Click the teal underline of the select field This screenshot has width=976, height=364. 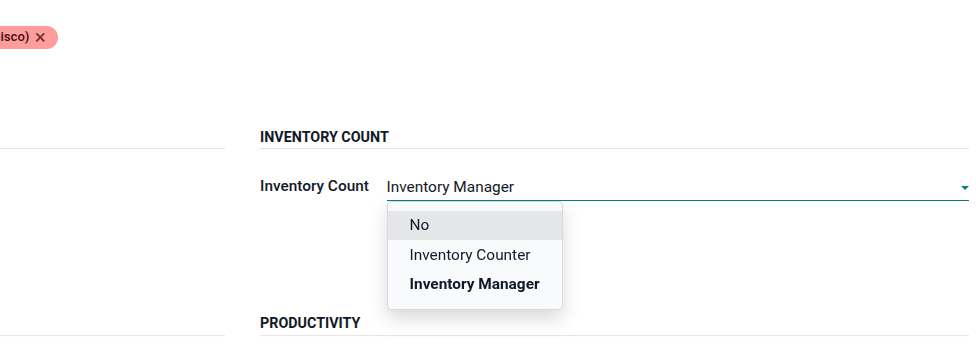(x=678, y=200)
